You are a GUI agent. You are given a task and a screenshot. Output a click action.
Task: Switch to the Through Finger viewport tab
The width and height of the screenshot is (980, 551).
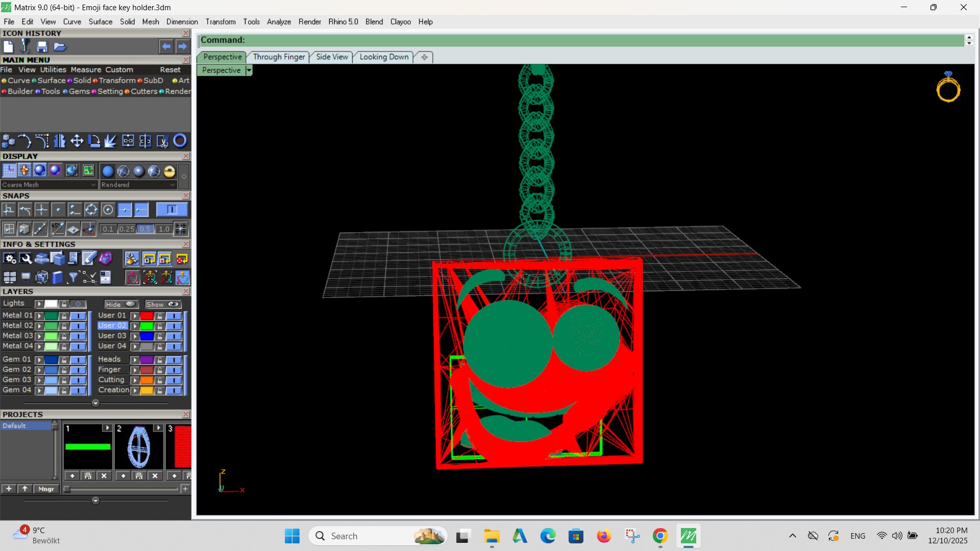[279, 57]
